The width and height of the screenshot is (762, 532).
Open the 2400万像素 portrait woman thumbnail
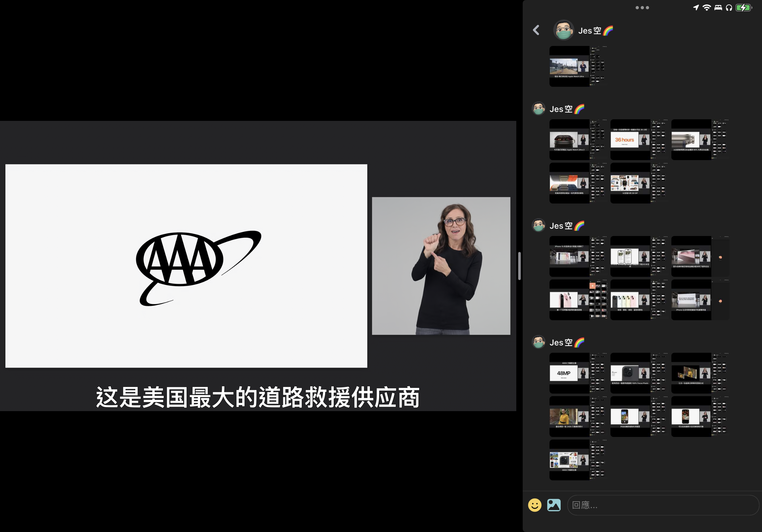(579, 417)
